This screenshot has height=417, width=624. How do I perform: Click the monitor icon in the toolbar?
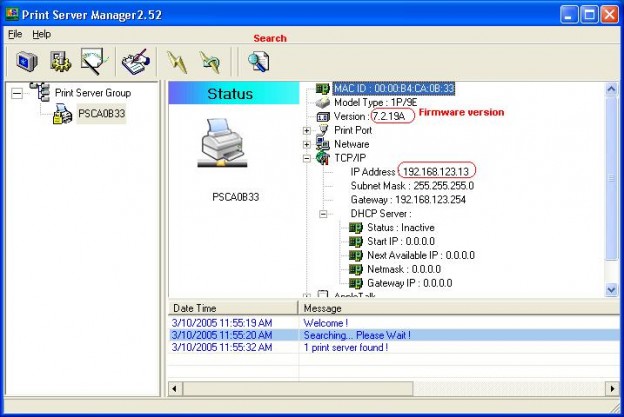click(x=26, y=62)
